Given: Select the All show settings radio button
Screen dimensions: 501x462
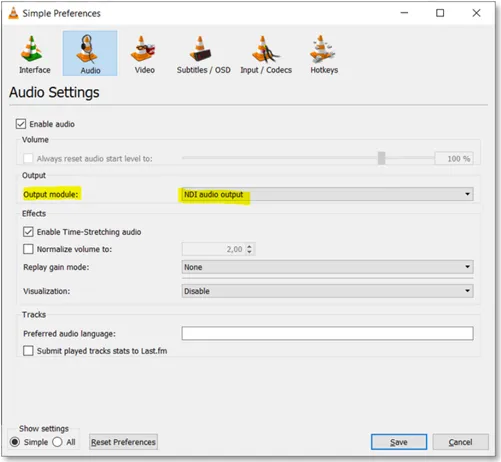Looking at the screenshot, I should point(57,442).
